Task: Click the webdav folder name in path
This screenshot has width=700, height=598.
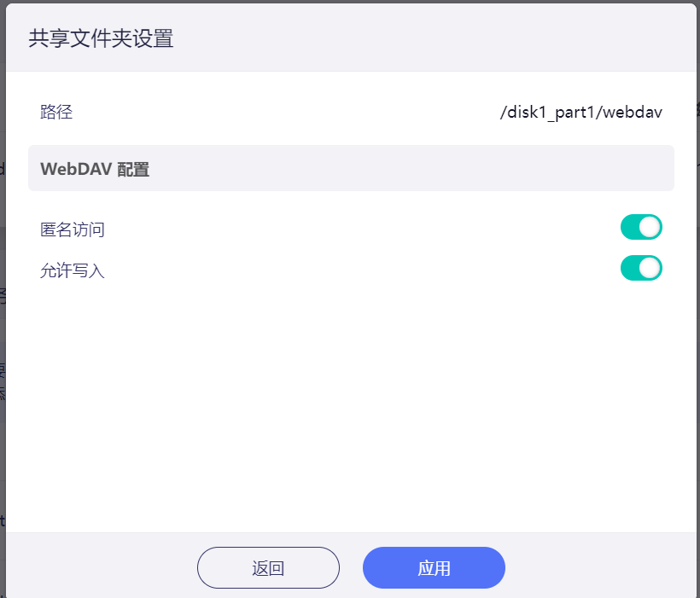Action: (633, 112)
